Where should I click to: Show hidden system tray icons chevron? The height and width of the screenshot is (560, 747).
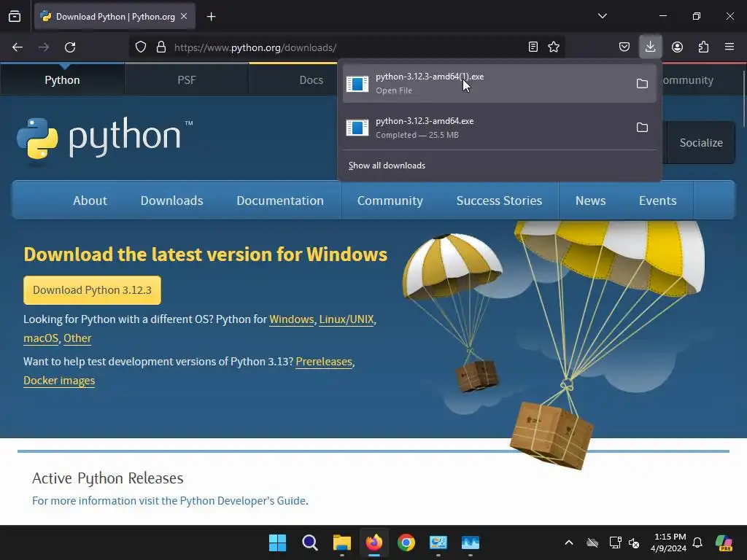(x=569, y=542)
